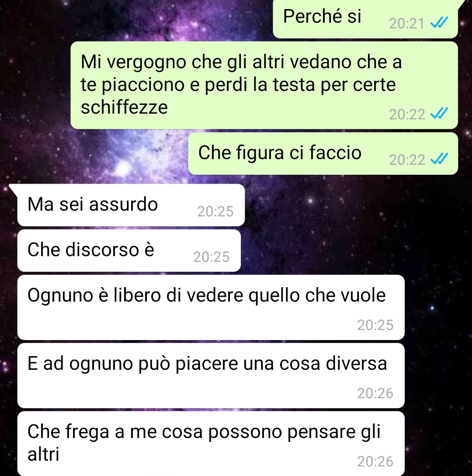This screenshot has width=472, height=476.
Task: Tap the read receipt ticks on 'Mi vergogno' message
Action: [x=439, y=114]
